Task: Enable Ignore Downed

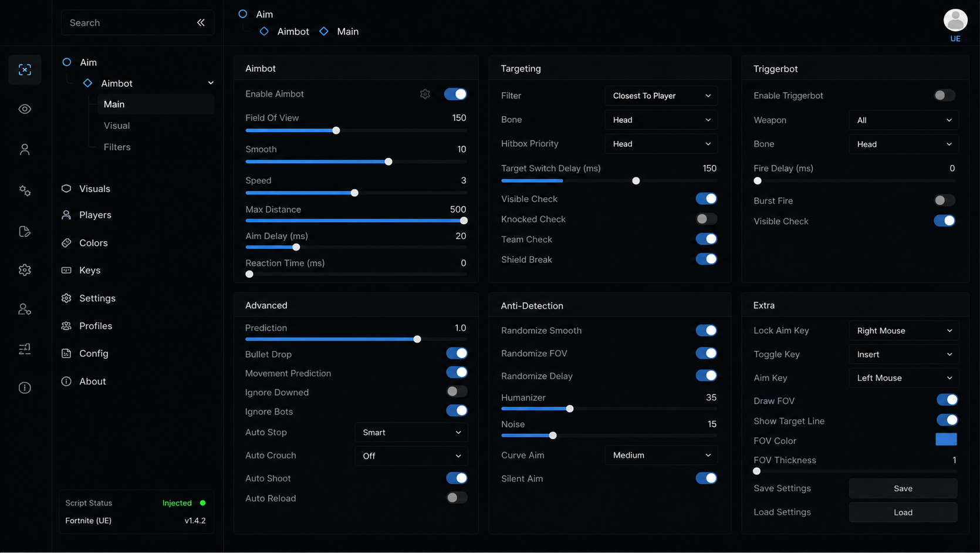Action: (x=457, y=392)
